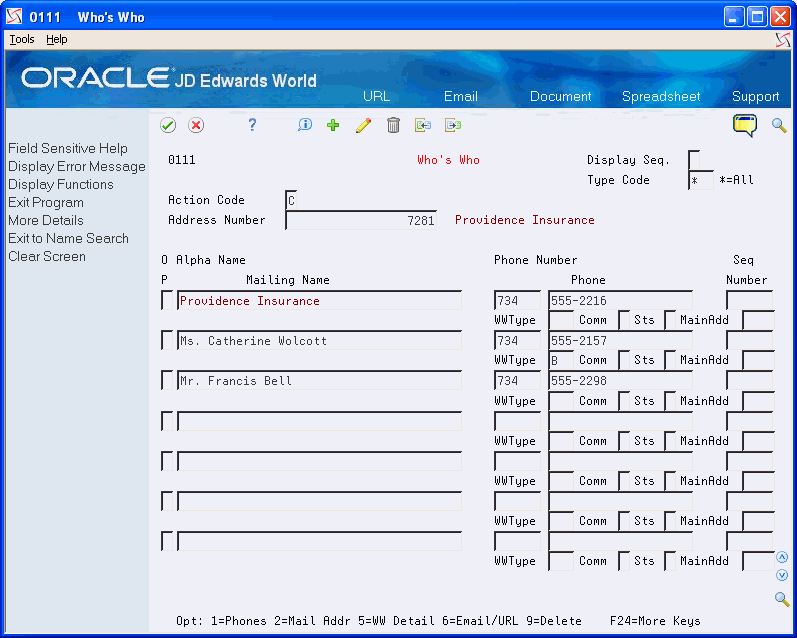Click Sts field in Francis Bell row
The image size is (797, 638).
[670, 401]
